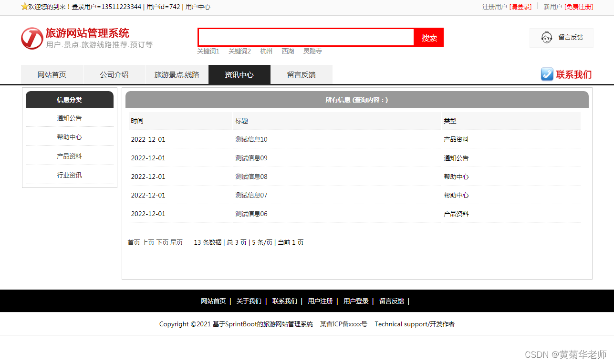
Task: Open the 测试信息06 article
Action: point(251,214)
